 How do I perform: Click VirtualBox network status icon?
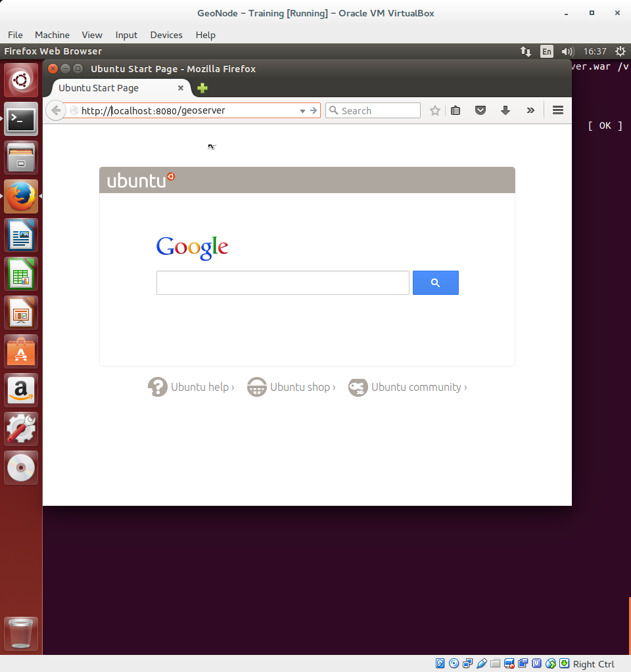point(467,663)
